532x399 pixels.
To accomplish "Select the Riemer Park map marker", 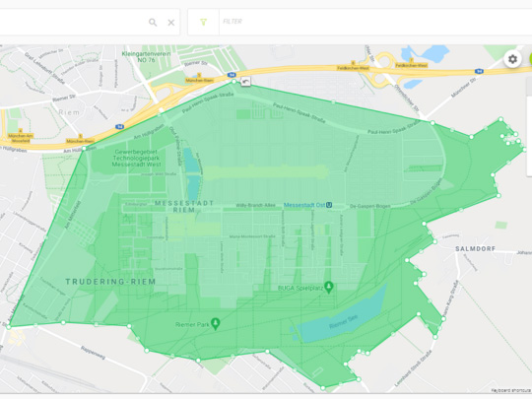I will pos(215,324).
